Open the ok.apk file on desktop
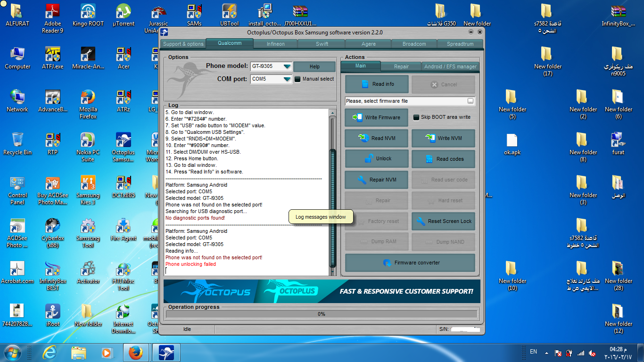Viewport: 644px width, 362px height. (512, 144)
